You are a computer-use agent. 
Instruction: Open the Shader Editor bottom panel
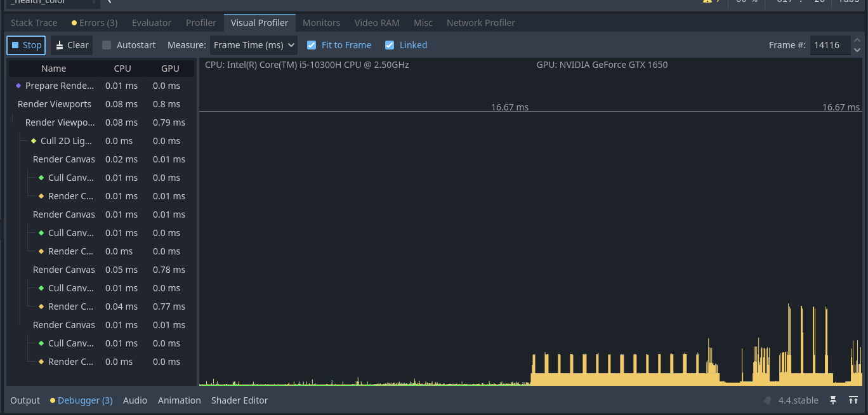click(x=239, y=400)
